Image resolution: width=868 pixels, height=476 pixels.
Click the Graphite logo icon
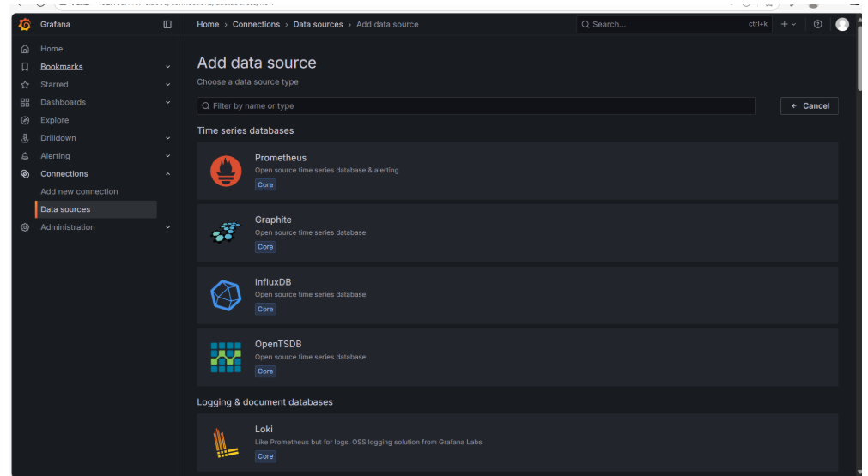(x=226, y=232)
